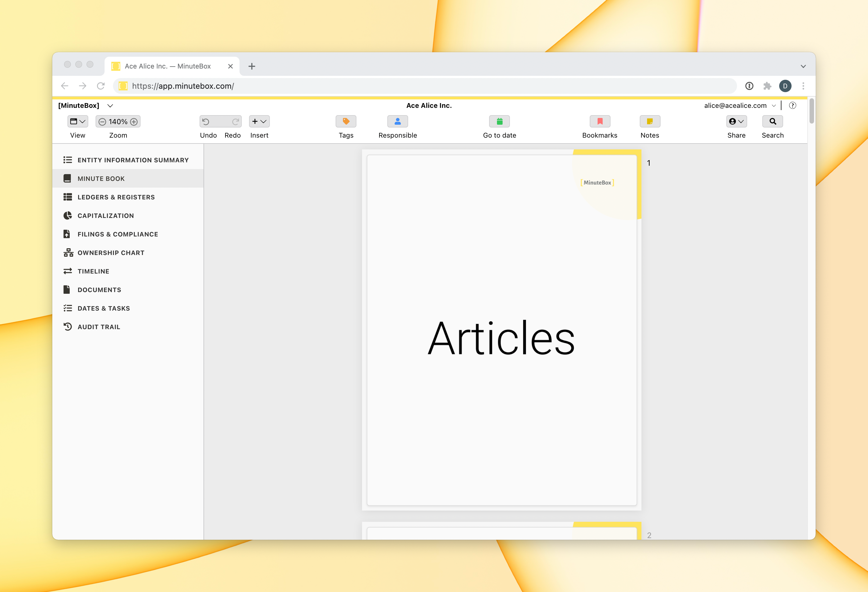
Task: Open the Notes sticky icon
Action: 650,121
